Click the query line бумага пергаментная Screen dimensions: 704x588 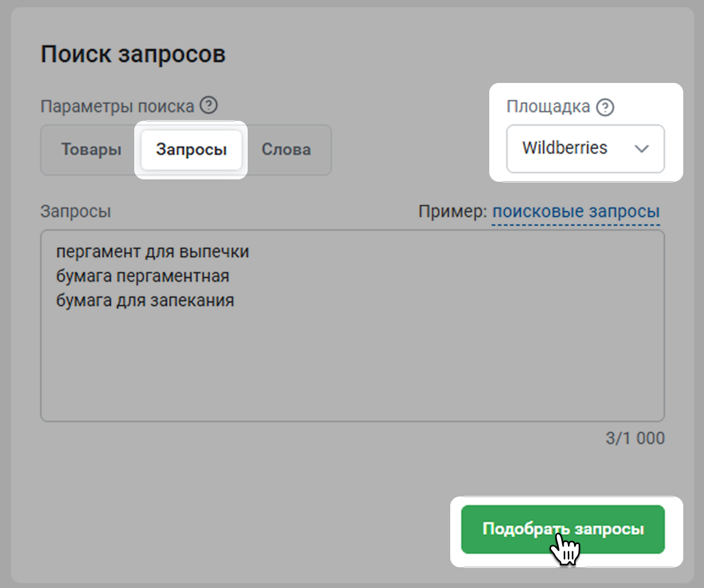[x=142, y=276]
